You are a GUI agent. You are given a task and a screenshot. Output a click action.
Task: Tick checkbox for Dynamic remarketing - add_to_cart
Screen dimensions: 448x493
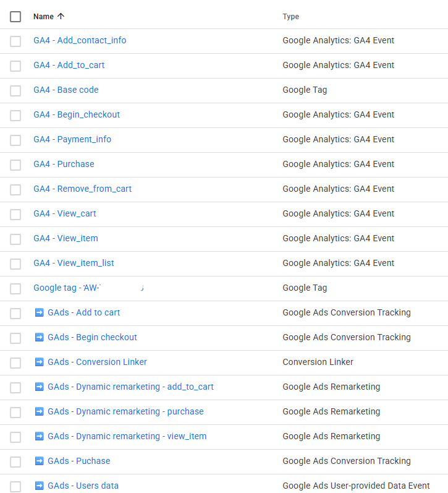click(15, 388)
